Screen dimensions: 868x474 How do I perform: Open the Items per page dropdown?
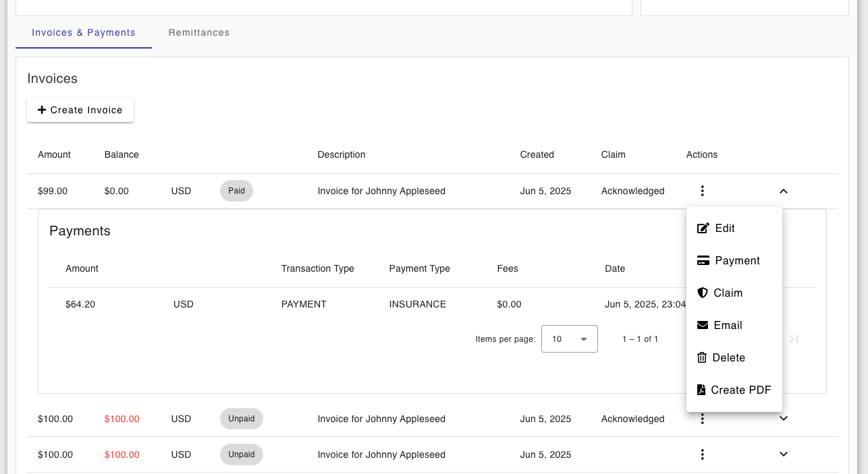569,338
